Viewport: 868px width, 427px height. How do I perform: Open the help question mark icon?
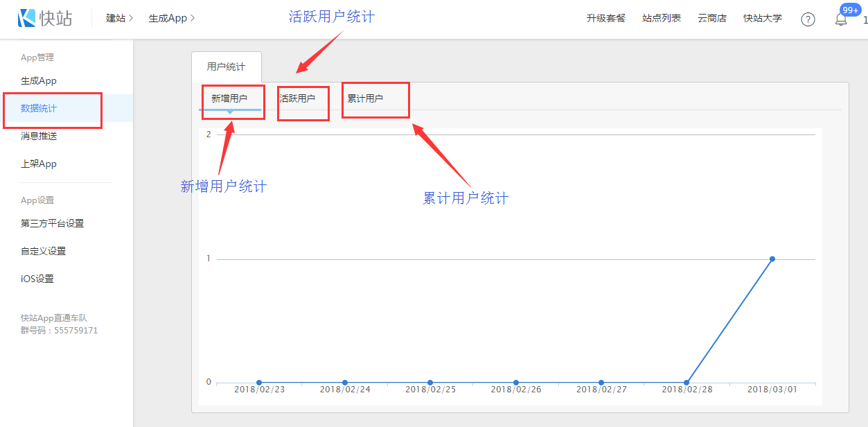[808, 19]
